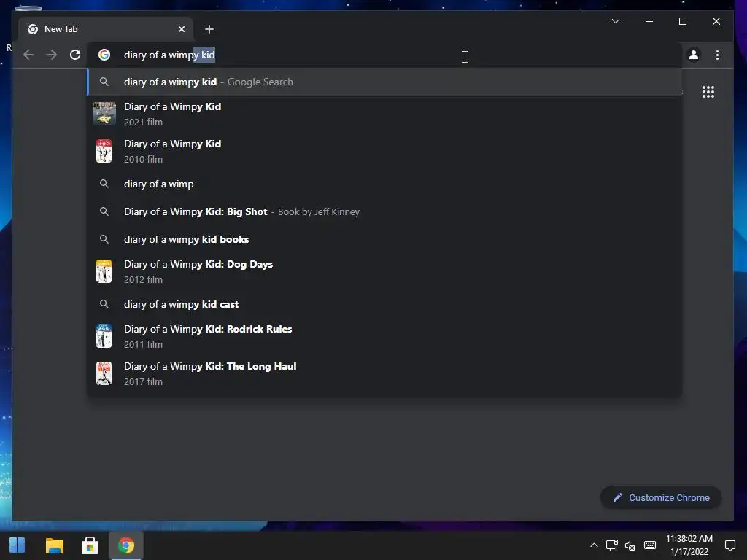747x560 pixels.
Task: Select the 'diary of a wimp' suggestion
Action: tap(384, 184)
